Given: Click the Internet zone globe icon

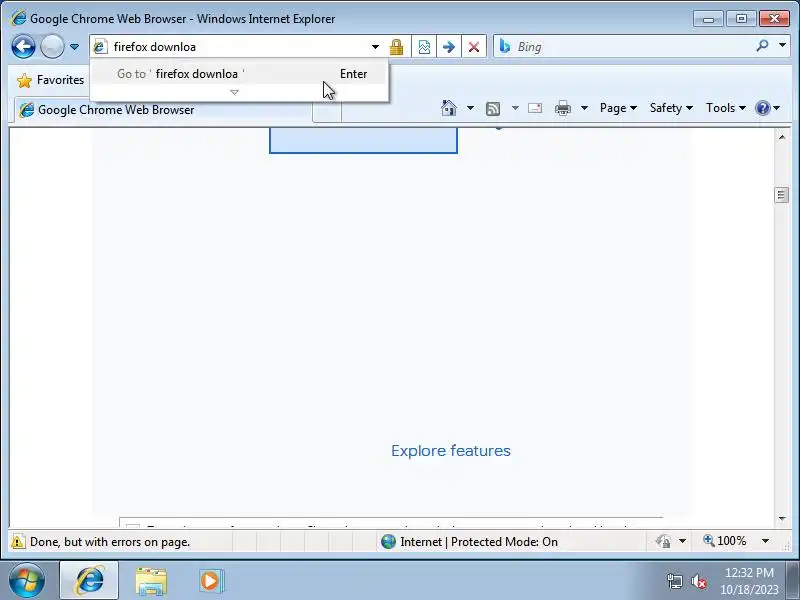Looking at the screenshot, I should tap(388, 542).
